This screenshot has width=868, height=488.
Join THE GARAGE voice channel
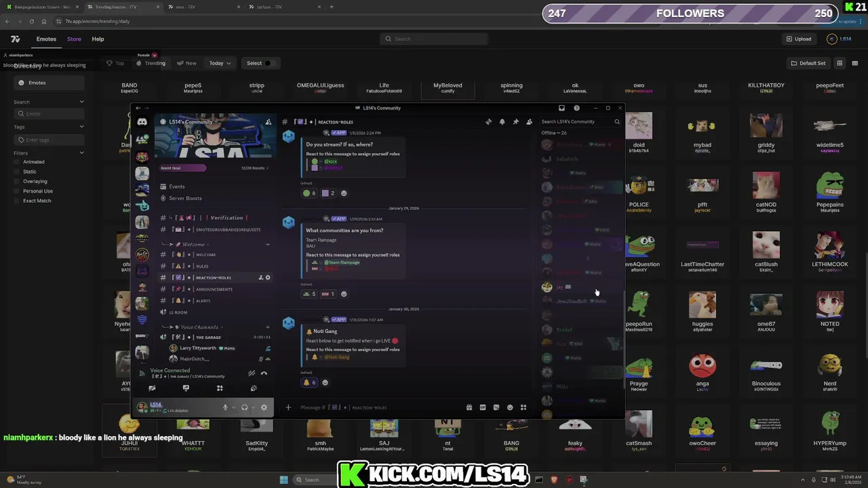tap(215, 337)
